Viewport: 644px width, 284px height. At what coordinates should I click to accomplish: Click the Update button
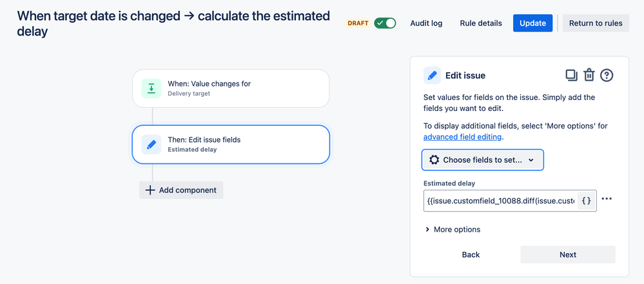click(x=532, y=23)
